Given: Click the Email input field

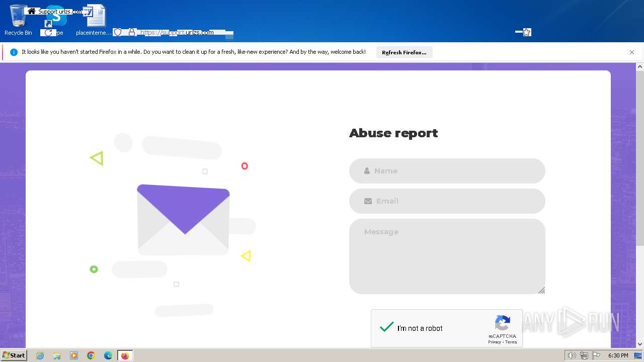Looking at the screenshot, I should (447, 201).
